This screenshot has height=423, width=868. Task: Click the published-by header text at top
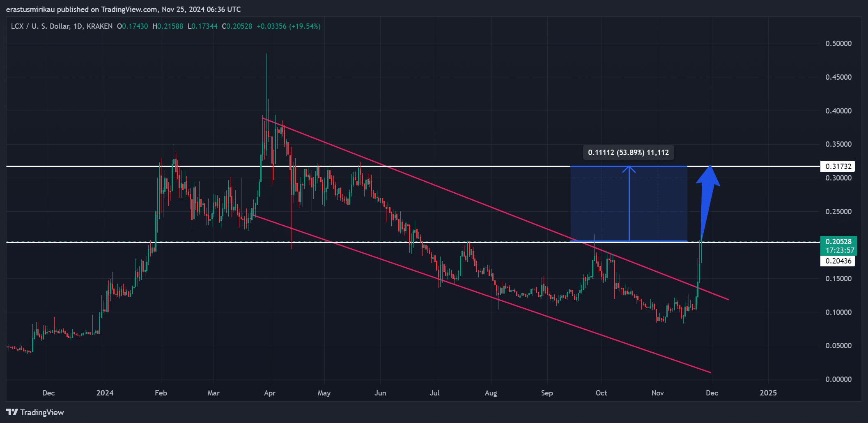124,9
